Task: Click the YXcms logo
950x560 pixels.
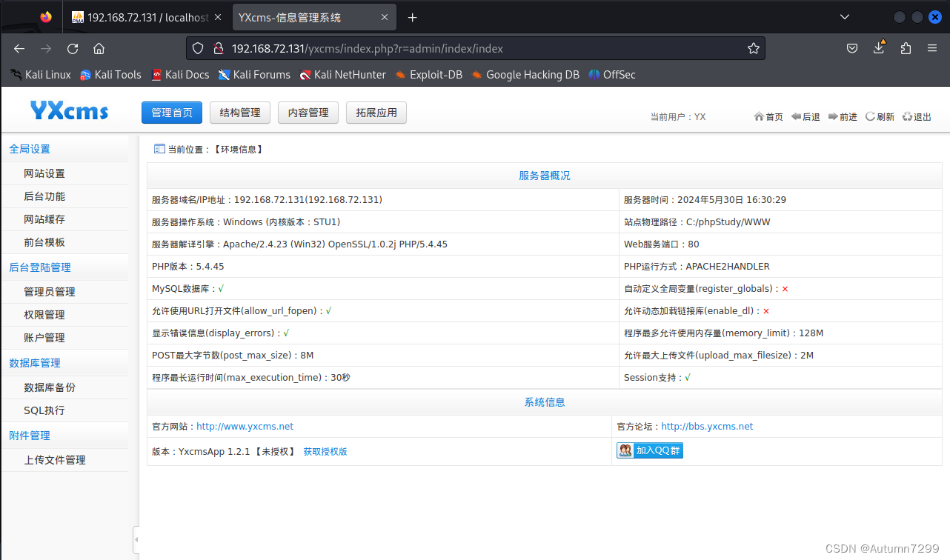Action: click(x=69, y=110)
